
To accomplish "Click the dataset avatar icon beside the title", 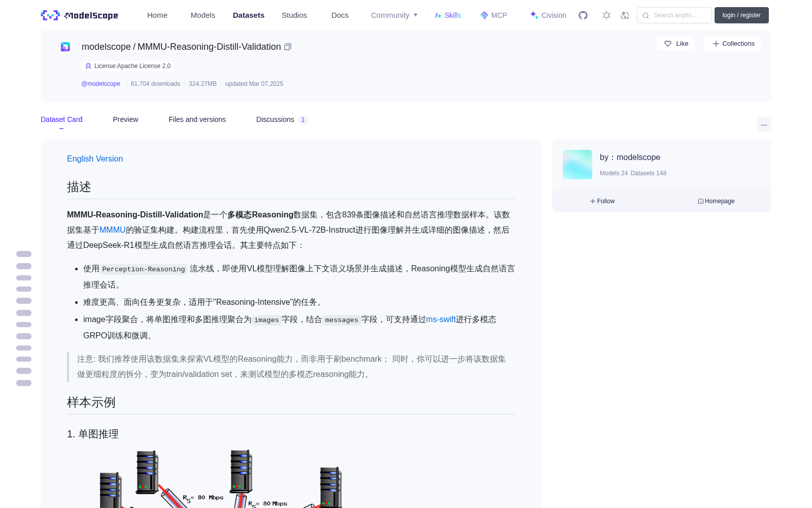I will pyautogui.click(x=65, y=47).
